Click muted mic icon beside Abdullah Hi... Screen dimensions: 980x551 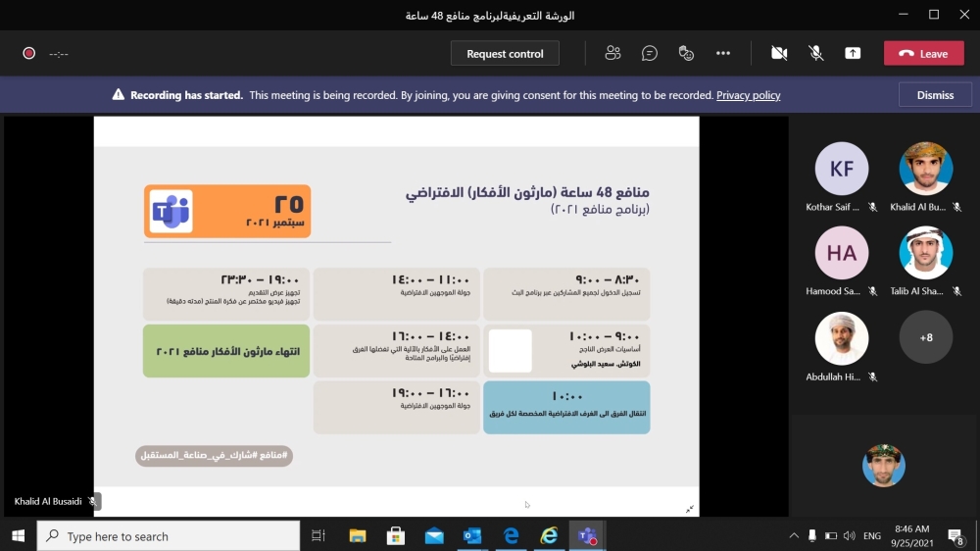point(872,377)
